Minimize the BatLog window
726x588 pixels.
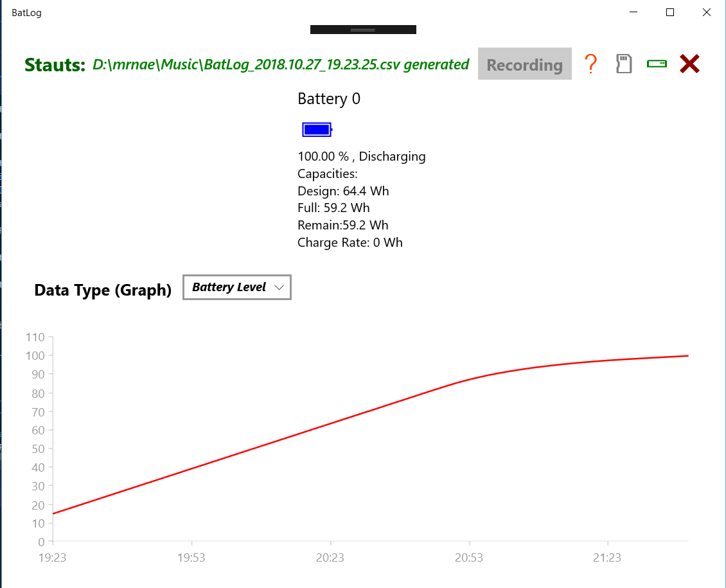[x=633, y=12]
